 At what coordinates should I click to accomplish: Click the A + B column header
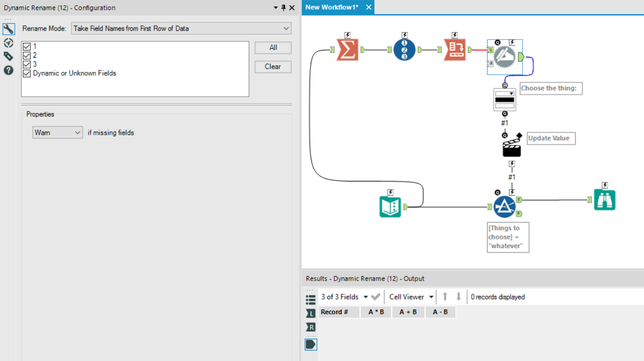[408, 312]
